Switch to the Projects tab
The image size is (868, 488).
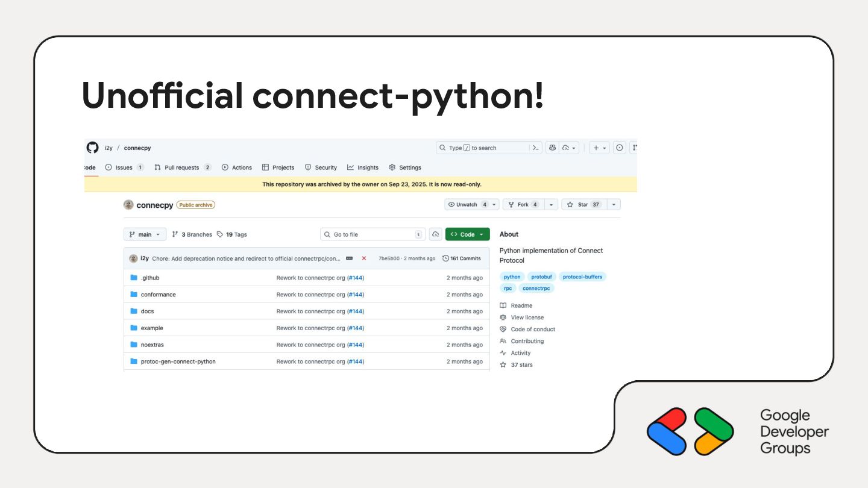point(278,167)
